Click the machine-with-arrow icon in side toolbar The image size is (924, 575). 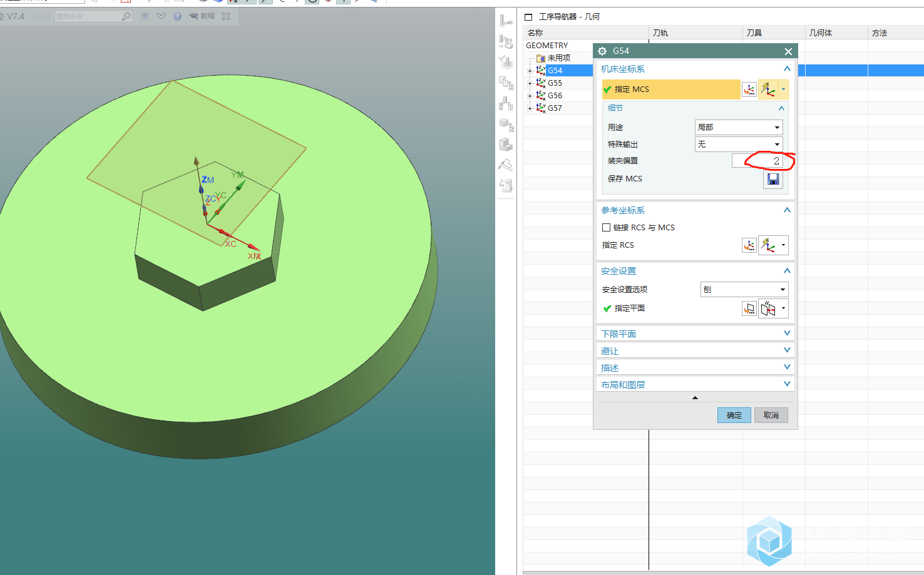coord(506,21)
